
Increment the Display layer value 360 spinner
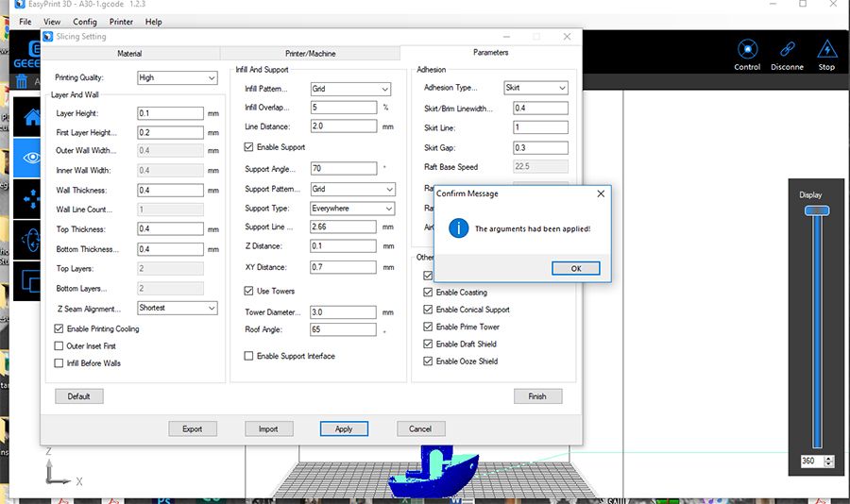(x=828, y=459)
